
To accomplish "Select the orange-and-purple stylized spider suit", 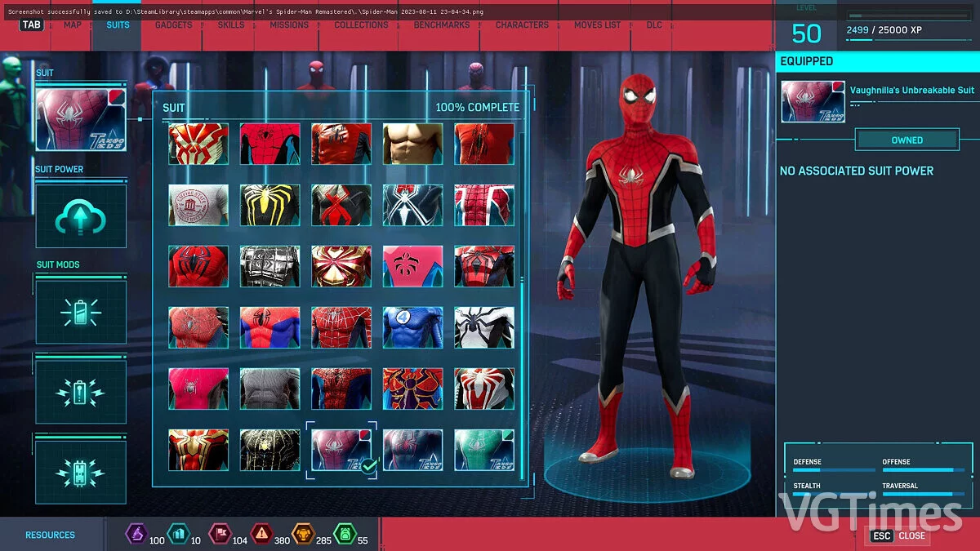I will (413, 389).
